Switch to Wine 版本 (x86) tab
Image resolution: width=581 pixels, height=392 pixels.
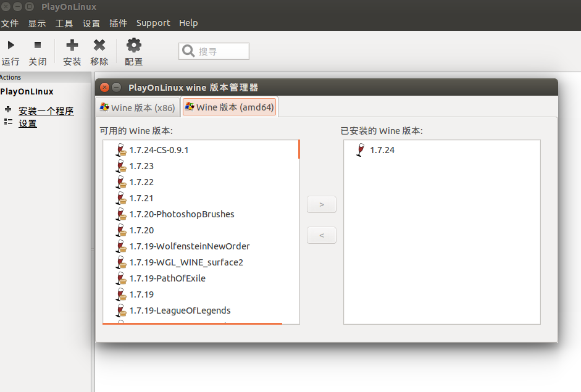138,107
